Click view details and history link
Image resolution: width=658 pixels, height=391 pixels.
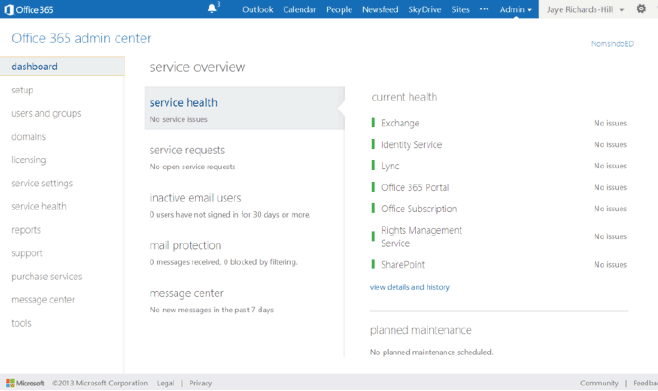coord(410,287)
